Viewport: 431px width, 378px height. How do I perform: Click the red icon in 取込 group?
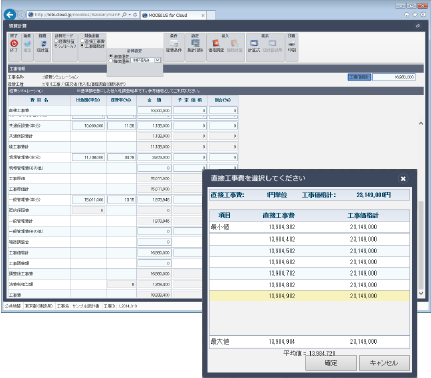[216, 43]
